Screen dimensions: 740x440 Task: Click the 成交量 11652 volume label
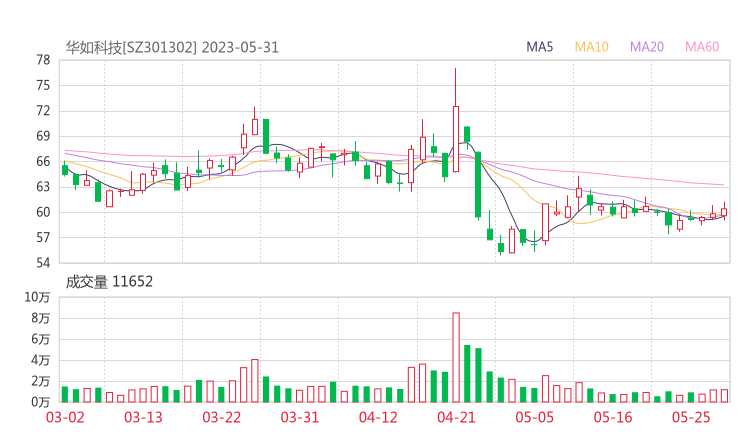(x=109, y=282)
